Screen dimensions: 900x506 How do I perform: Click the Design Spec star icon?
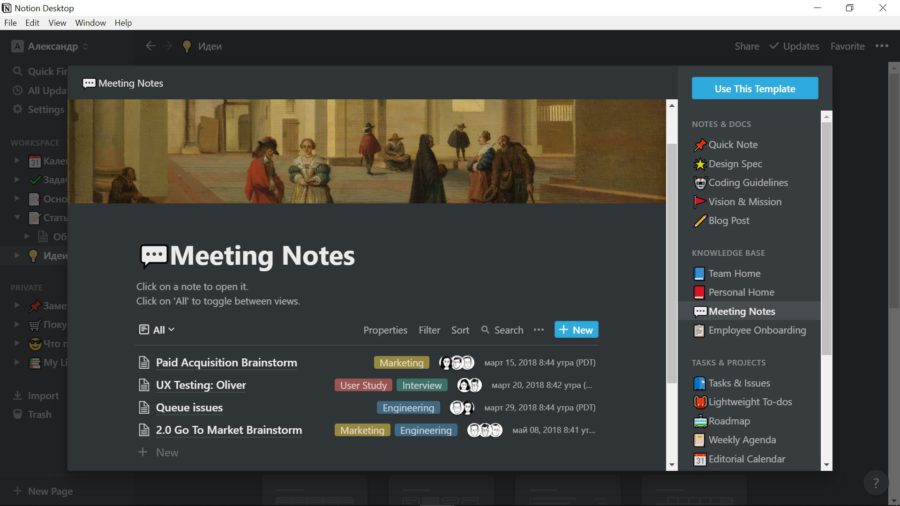pyautogui.click(x=700, y=164)
